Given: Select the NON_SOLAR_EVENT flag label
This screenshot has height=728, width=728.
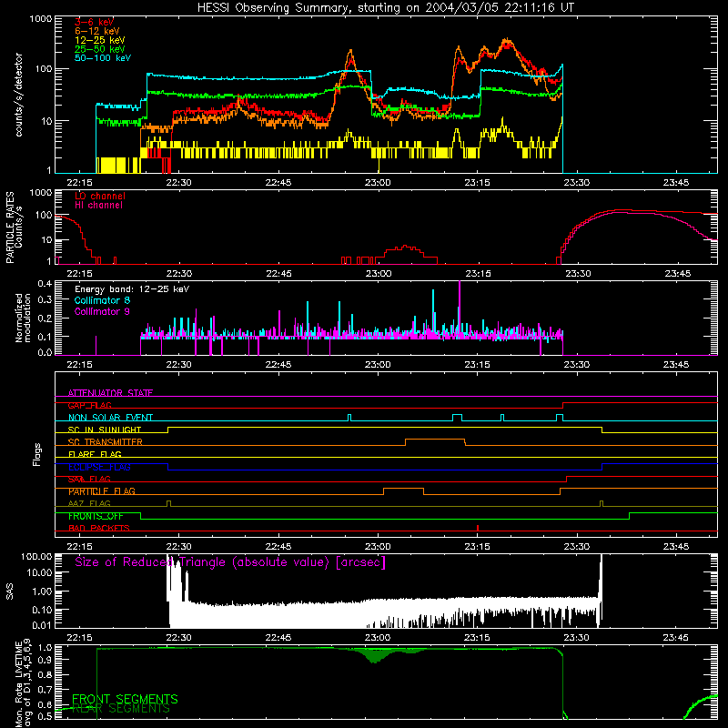Looking at the screenshot, I should click(x=110, y=418).
